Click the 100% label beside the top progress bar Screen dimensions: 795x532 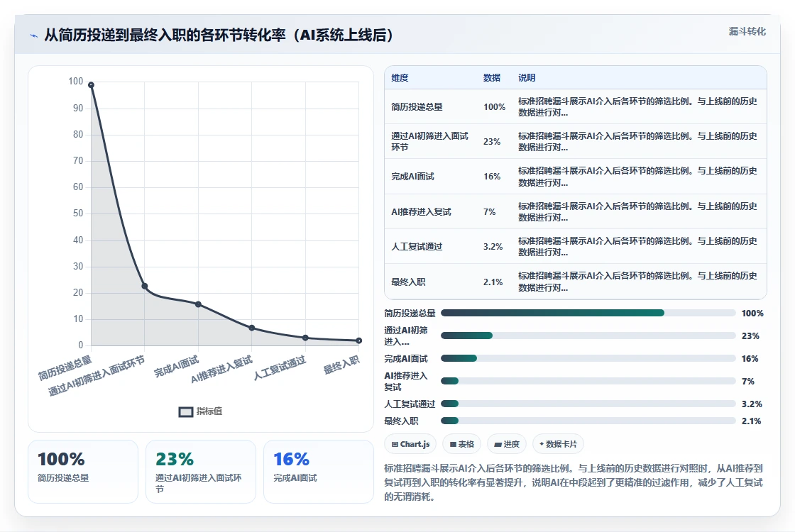tap(752, 313)
